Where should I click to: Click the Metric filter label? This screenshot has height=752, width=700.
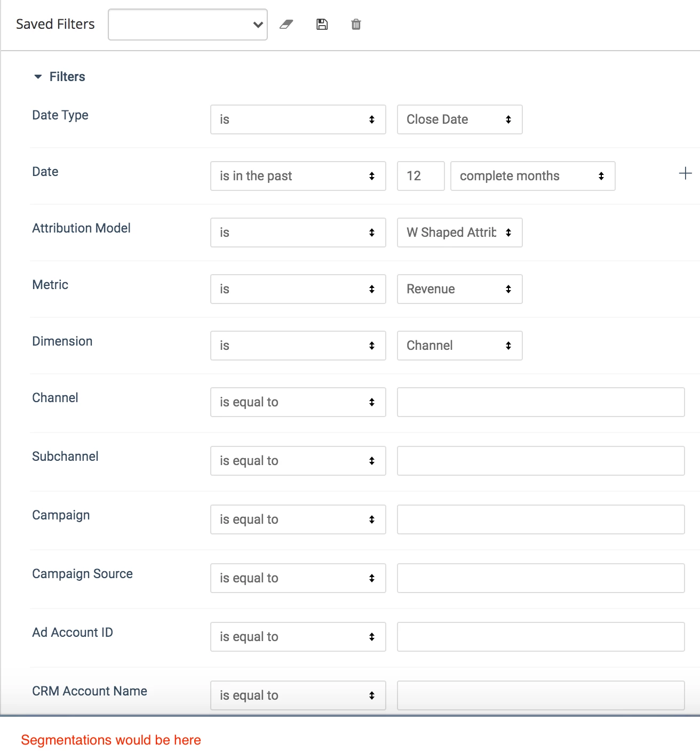50,285
